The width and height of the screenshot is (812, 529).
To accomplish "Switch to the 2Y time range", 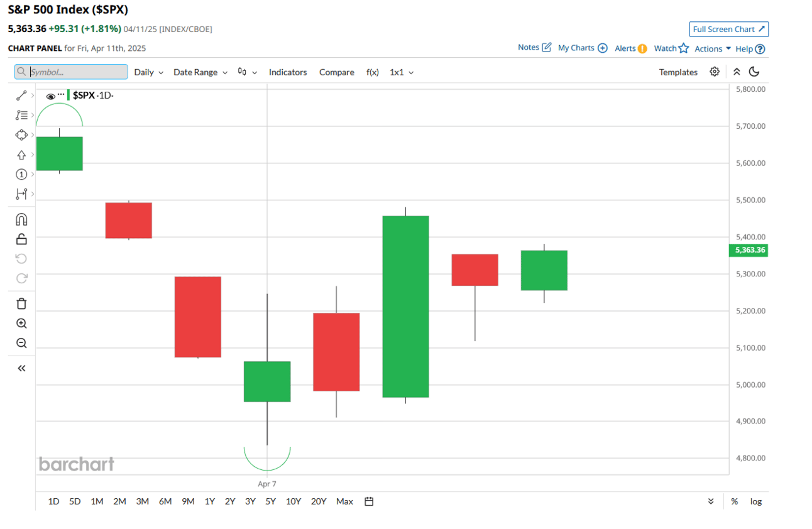I will click(230, 501).
